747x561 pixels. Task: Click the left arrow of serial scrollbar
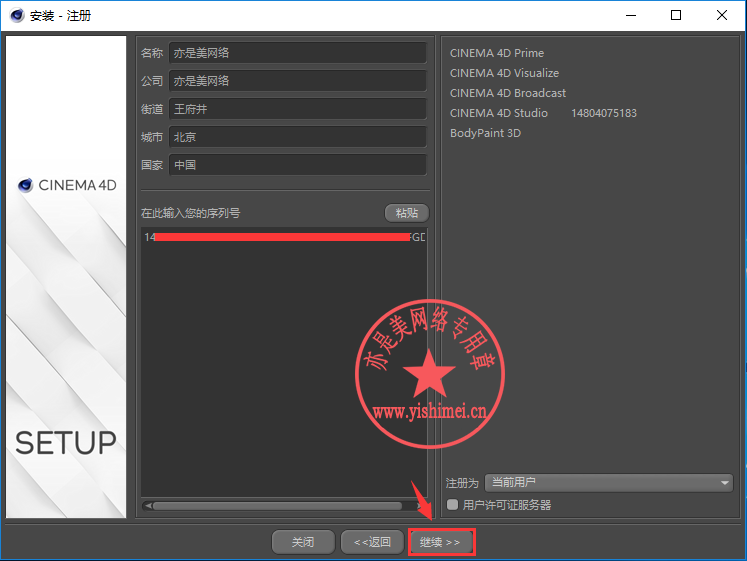click(148, 505)
